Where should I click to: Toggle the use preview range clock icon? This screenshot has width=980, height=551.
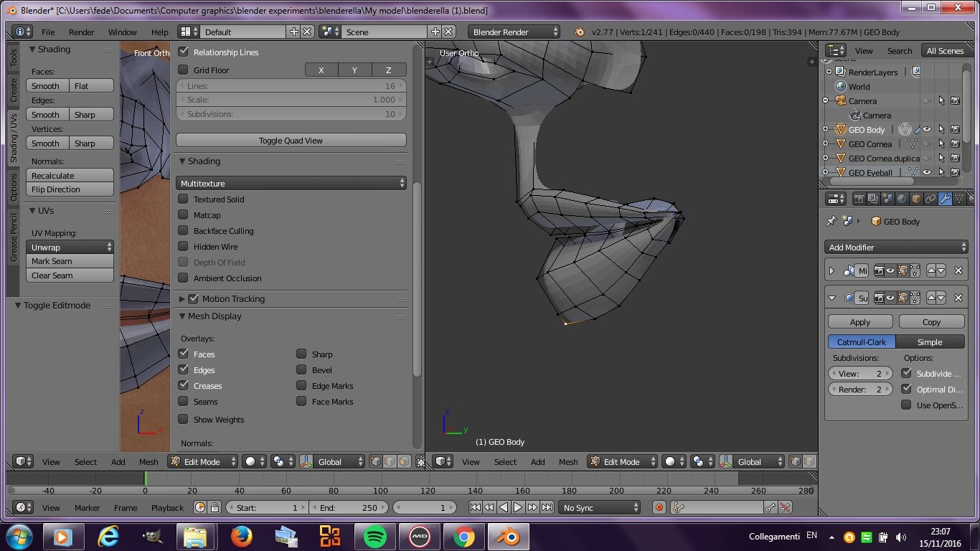200,507
